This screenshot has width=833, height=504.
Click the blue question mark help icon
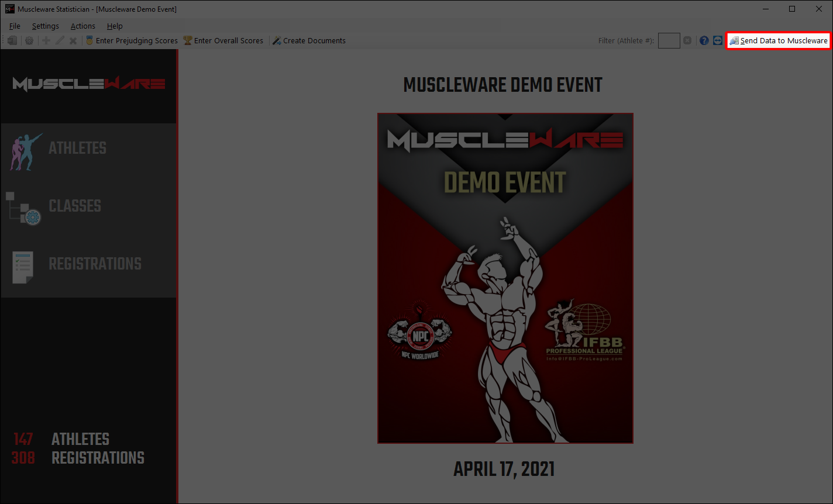point(704,41)
